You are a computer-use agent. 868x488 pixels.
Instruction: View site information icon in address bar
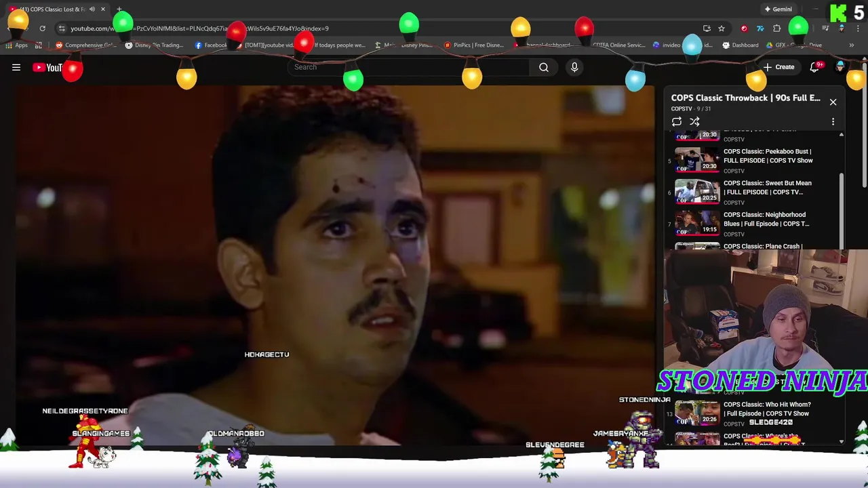click(x=62, y=28)
